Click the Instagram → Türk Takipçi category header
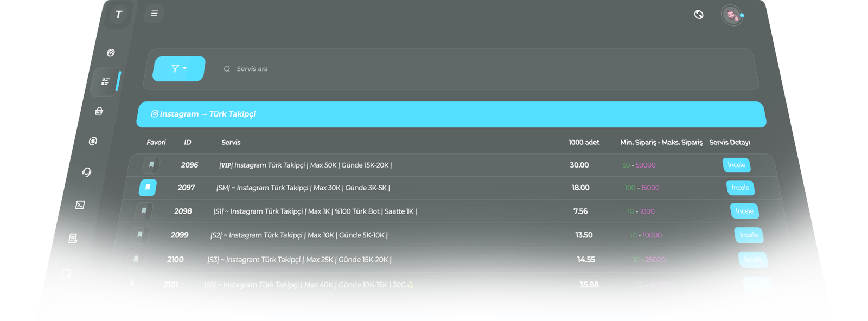The image size is (868, 321). (450, 114)
